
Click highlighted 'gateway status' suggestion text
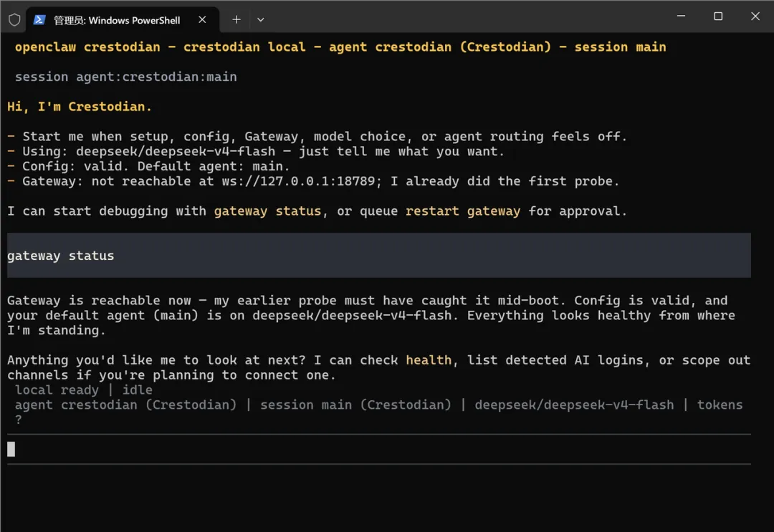(267, 211)
